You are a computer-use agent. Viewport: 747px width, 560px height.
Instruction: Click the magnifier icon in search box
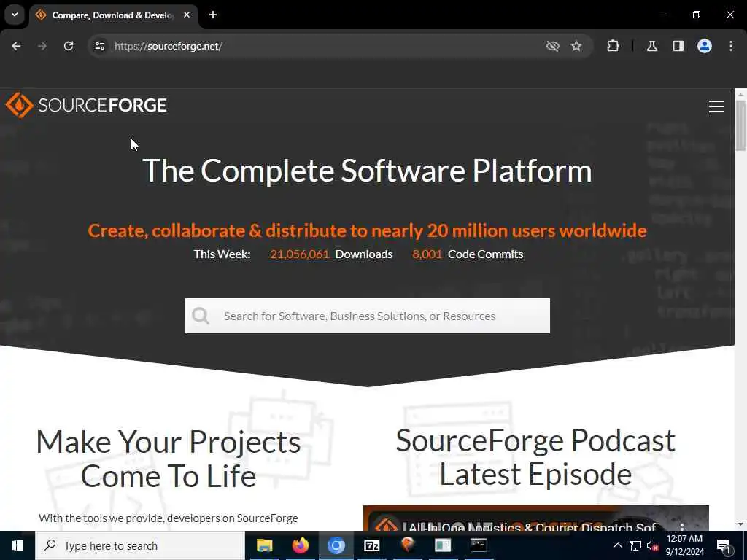pos(201,316)
